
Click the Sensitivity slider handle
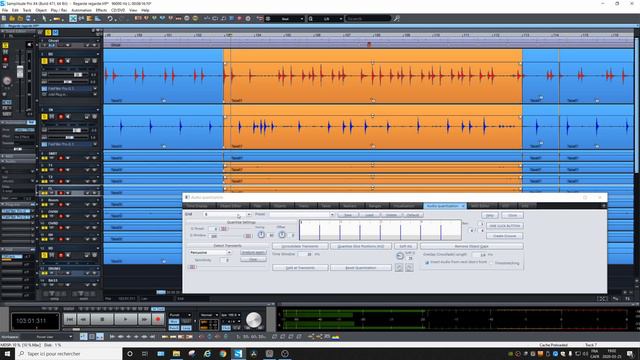coord(192,267)
